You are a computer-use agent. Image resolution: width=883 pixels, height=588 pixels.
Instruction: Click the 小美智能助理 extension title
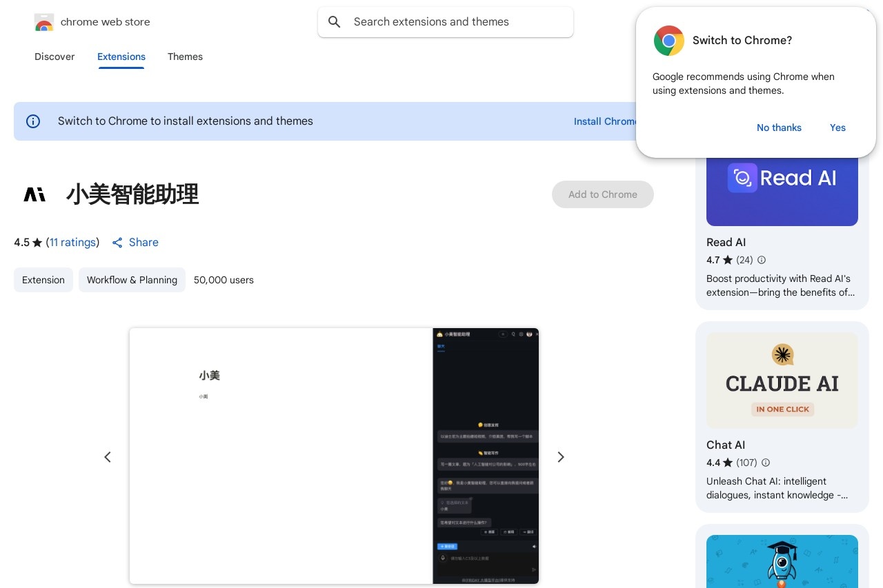[132, 194]
